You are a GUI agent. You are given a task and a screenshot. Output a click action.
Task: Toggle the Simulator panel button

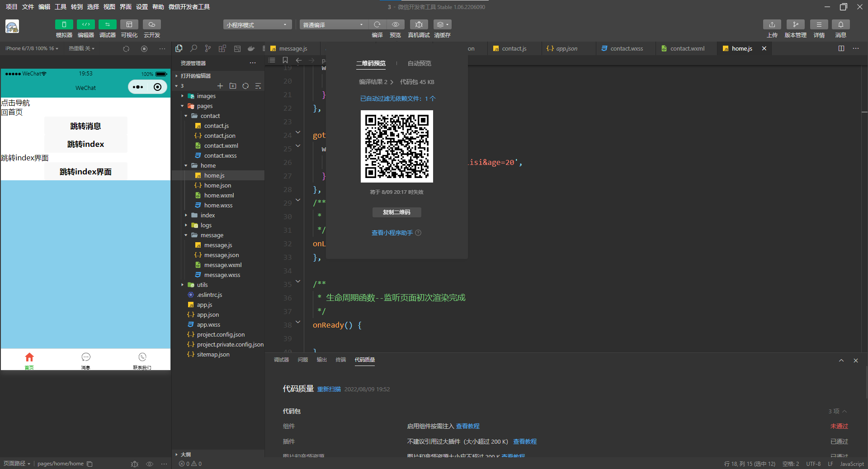point(64,24)
